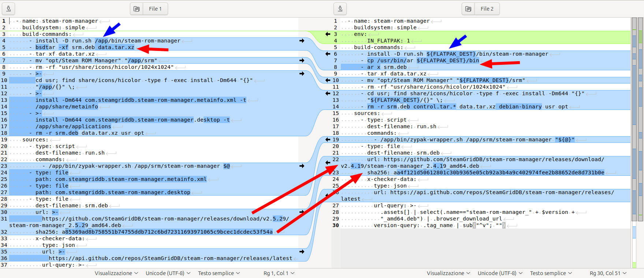644x278 pixels.
Task: Push right line 19 zypak-wrapper change left
Action: tap(328, 140)
